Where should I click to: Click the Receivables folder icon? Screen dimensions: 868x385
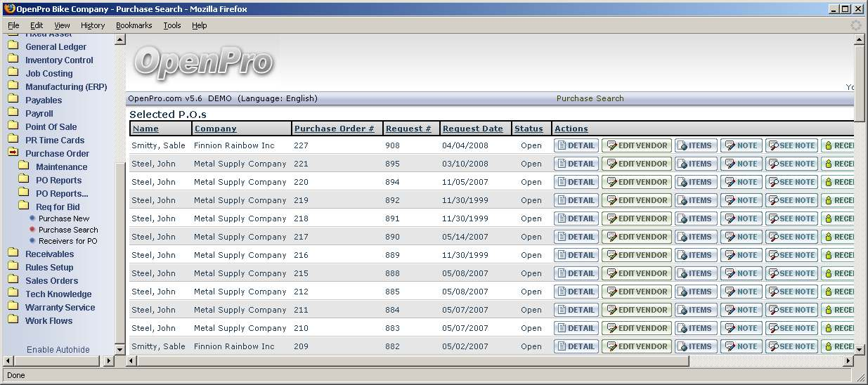[x=13, y=254]
